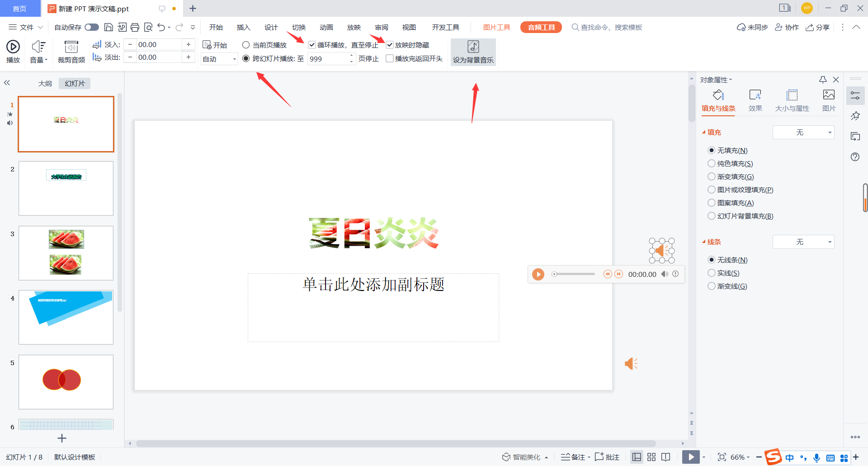The height and width of the screenshot is (466, 868).
Task: Expand the quick access toolbar customize arrow
Action: (x=193, y=28)
